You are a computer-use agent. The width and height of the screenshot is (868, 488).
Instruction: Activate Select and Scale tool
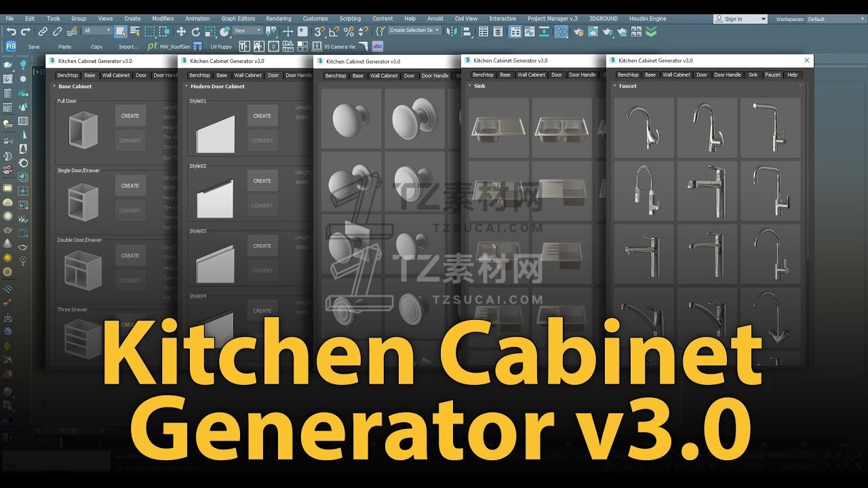coord(210,31)
